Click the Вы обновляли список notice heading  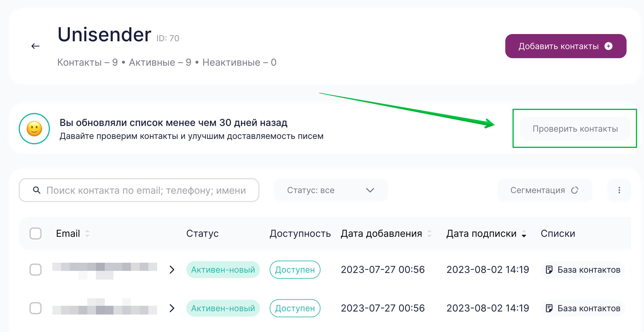pos(173,123)
